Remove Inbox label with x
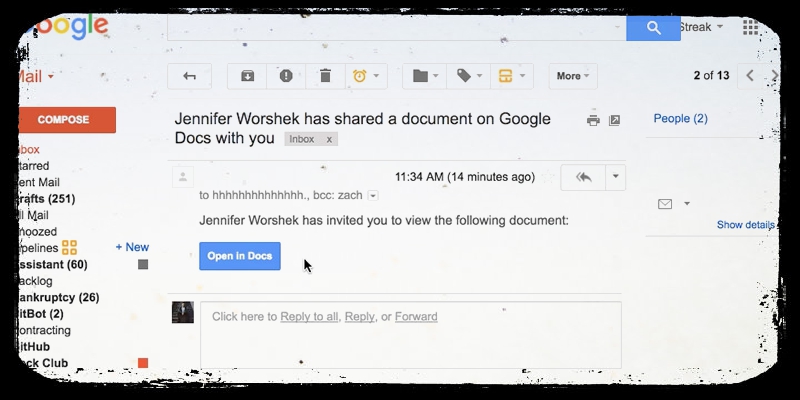This screenshot has width=800, height=400. (x=329, y=139)
